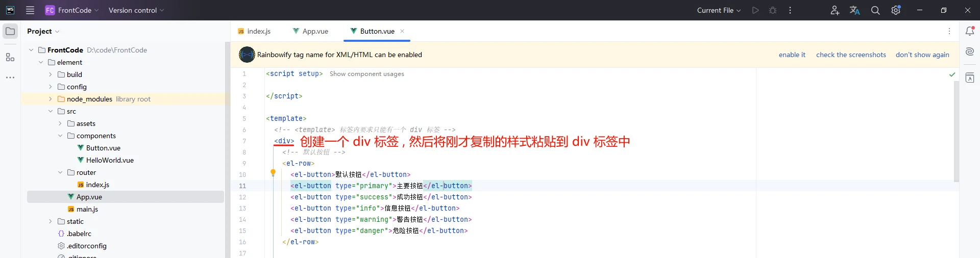Expand the node_modules folder
980x258 pixels.
[x=50, y=99]
